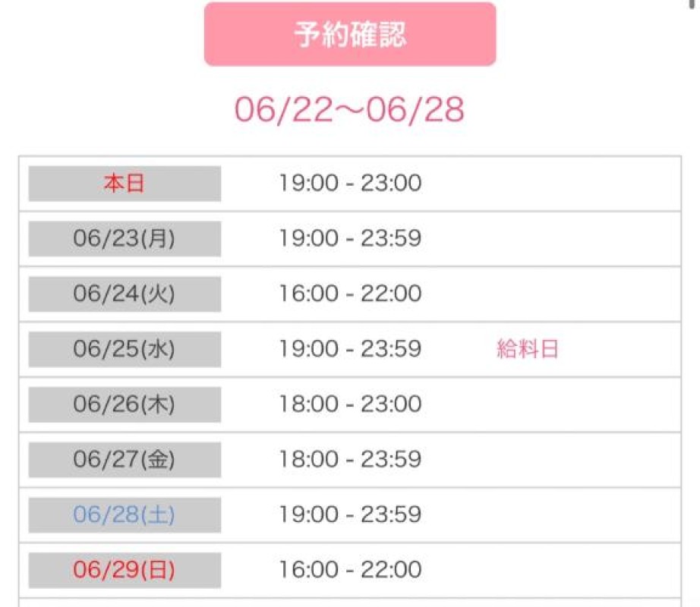Click Saturday's 19:00 - 23:59 time slot
700x607 pixels.
351,514
